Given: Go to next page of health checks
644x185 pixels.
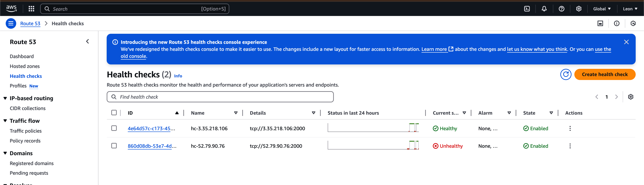Looking at the screenshot, I should click(616, 97).
